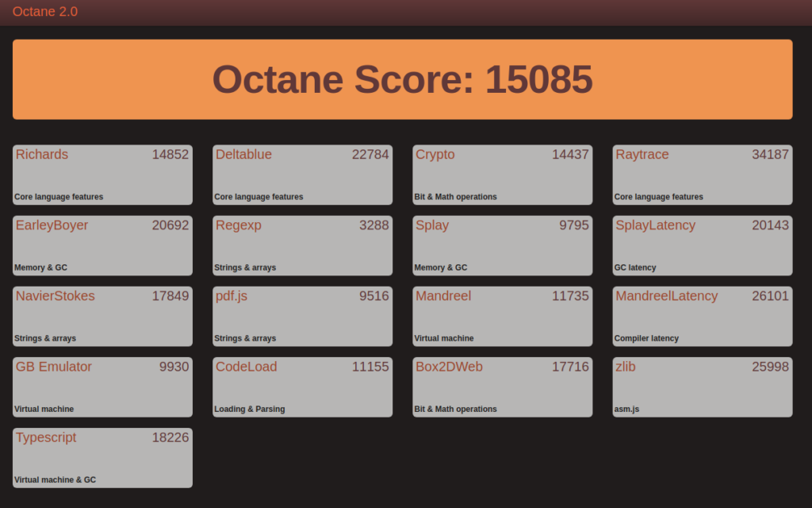Click 'Strings & arrays' under Regexp
The image size is (812, 508).
pyautogui.click(x=245, y=267)
